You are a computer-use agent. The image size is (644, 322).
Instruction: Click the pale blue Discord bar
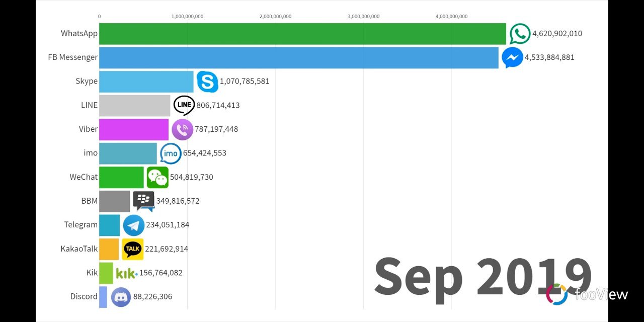(x=103, y=297)
